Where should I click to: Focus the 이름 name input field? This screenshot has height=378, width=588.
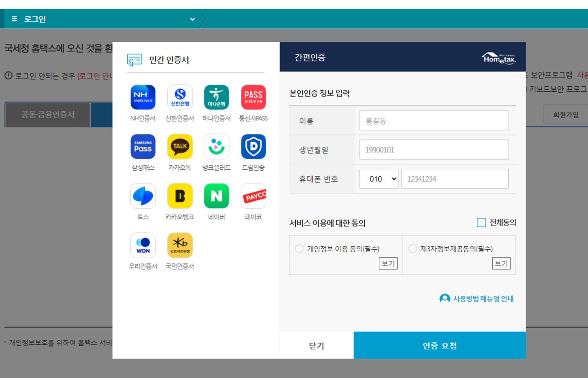click(x=434, y=121)
